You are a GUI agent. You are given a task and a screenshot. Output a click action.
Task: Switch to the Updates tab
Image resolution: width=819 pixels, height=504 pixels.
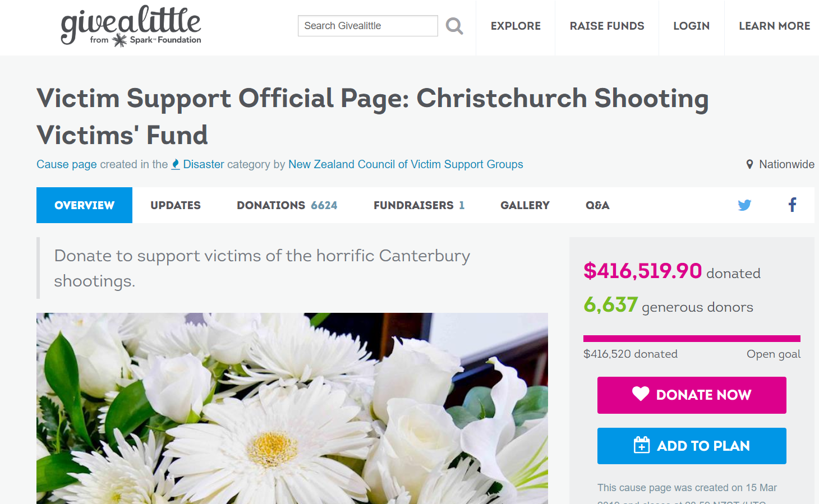(x=176, y=205)
